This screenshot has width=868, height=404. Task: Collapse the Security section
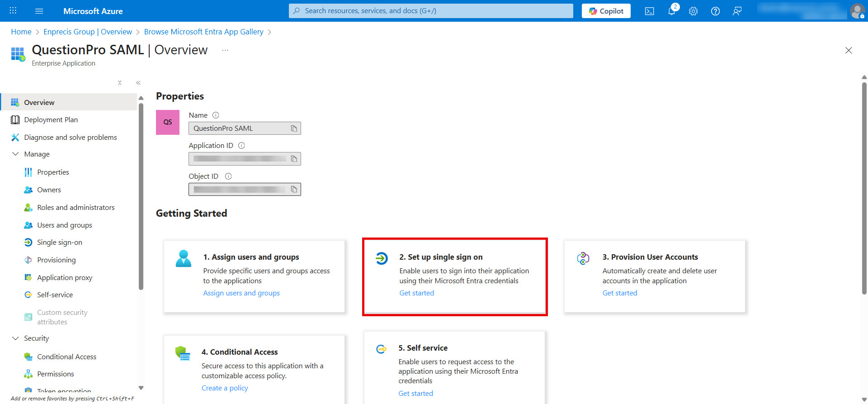tap(15, 338)
